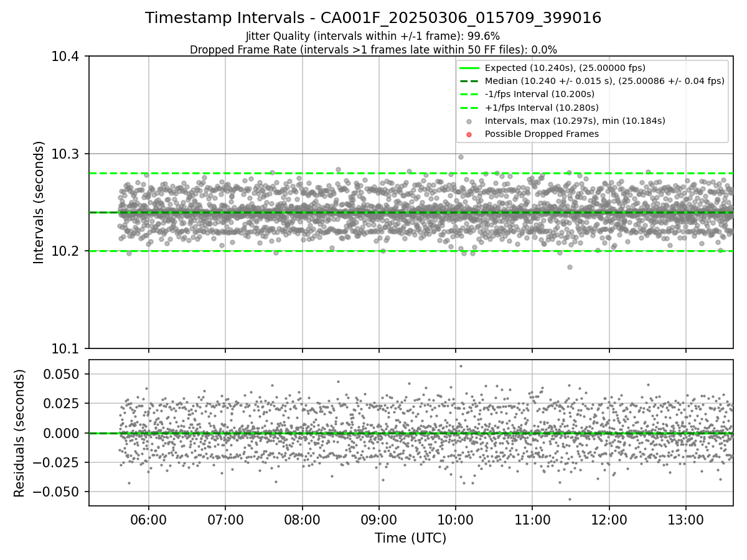This screenshot has width=747, height=560.
Task: Click legend entry "Expected (10.240s), (25.00000 fps)"
Action: coord(565,68)
